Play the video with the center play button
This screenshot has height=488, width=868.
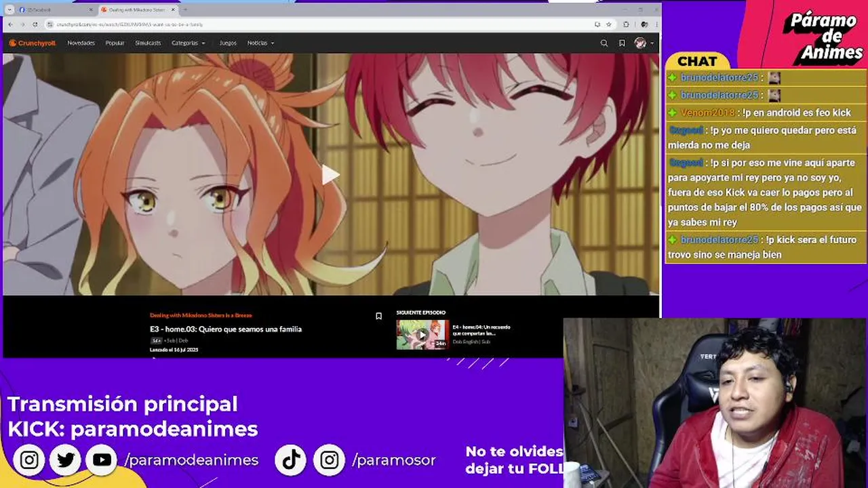tap(330, 175)
